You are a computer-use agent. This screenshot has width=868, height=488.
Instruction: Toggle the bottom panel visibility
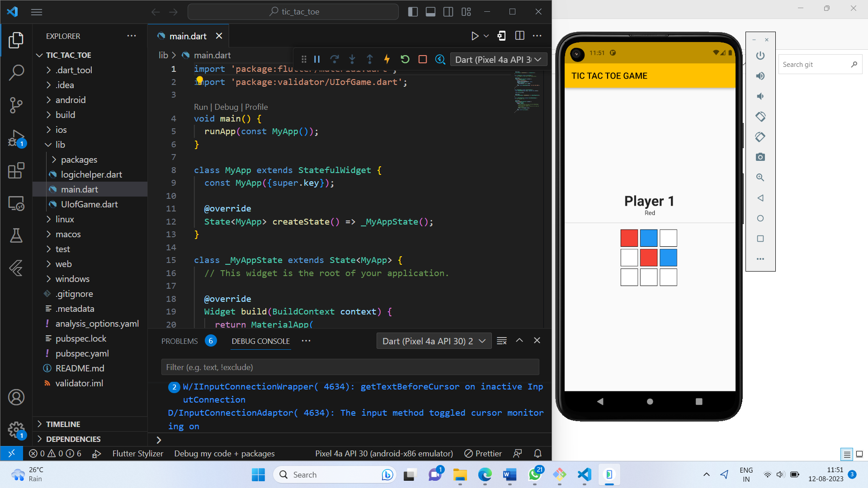[x=430, y=11]
